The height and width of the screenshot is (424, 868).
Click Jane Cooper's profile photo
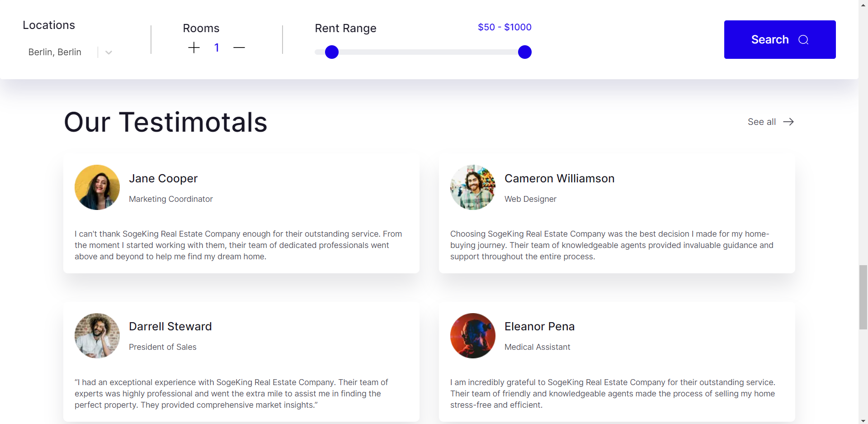97,187
